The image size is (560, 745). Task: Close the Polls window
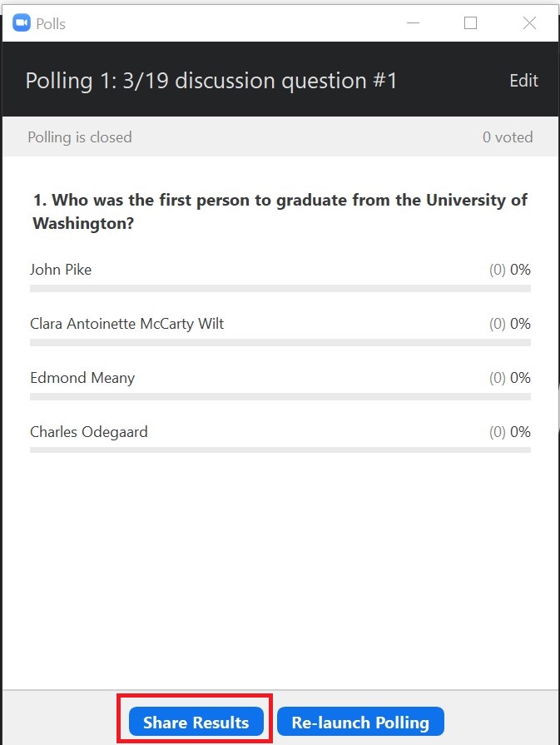point(529,23)
